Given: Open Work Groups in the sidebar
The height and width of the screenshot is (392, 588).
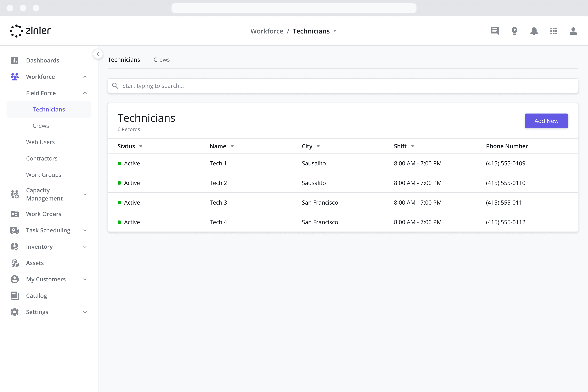Looking at the screenshot, I should [44, 175].
